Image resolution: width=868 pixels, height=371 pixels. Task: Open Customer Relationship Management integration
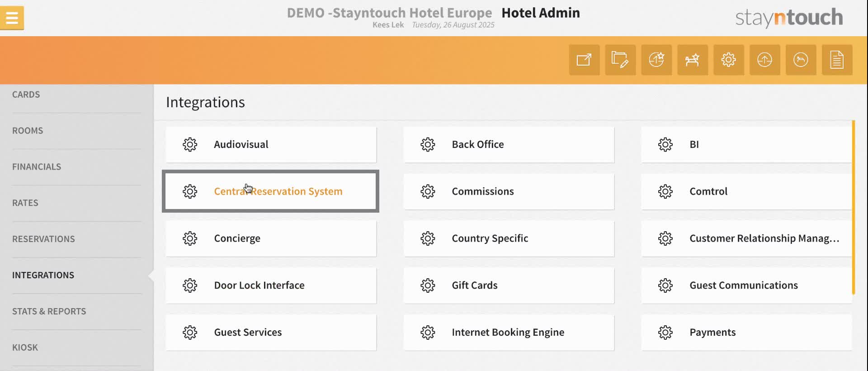[x=746, y=238]
